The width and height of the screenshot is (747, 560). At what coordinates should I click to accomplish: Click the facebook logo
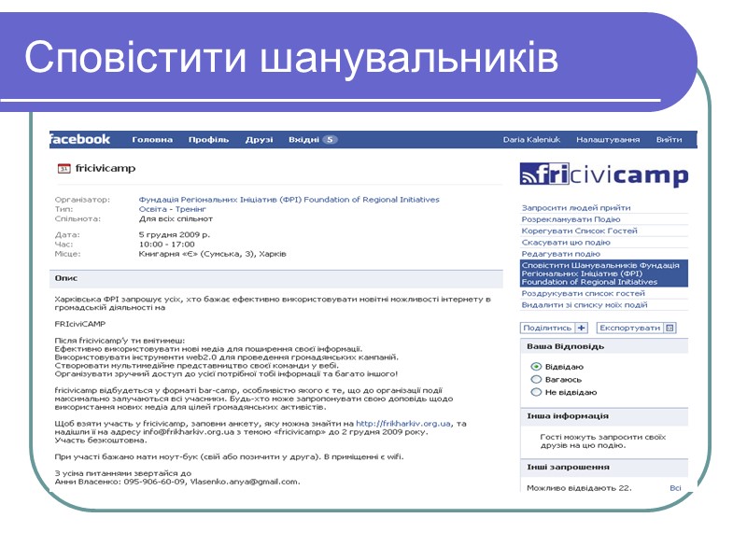(x=80, y=139)
